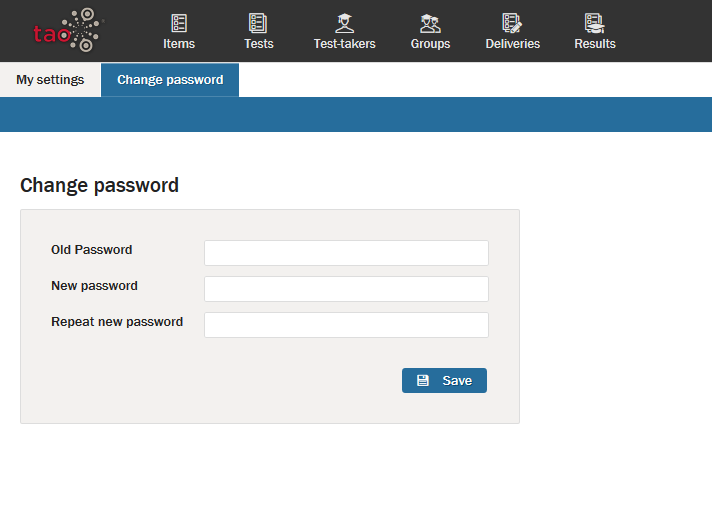Focus the Old Password input field

point(346,253)
